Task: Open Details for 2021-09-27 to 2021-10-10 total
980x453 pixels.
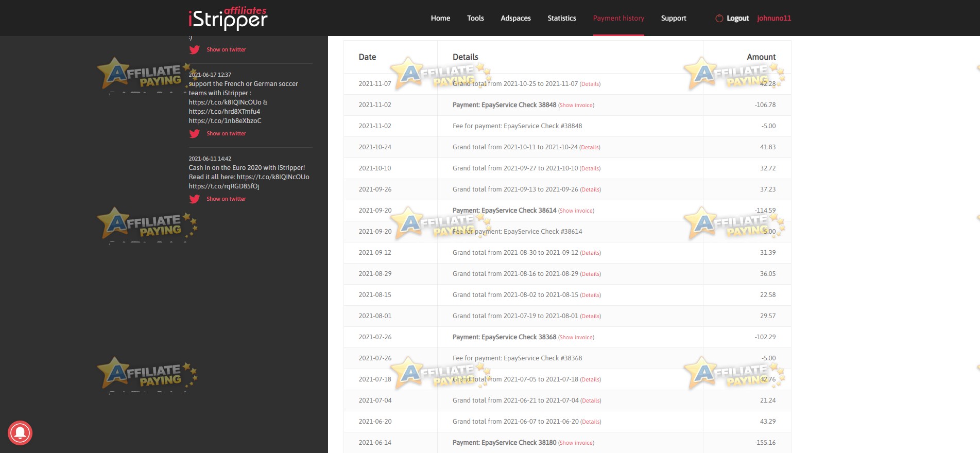Action: point(590,168)
